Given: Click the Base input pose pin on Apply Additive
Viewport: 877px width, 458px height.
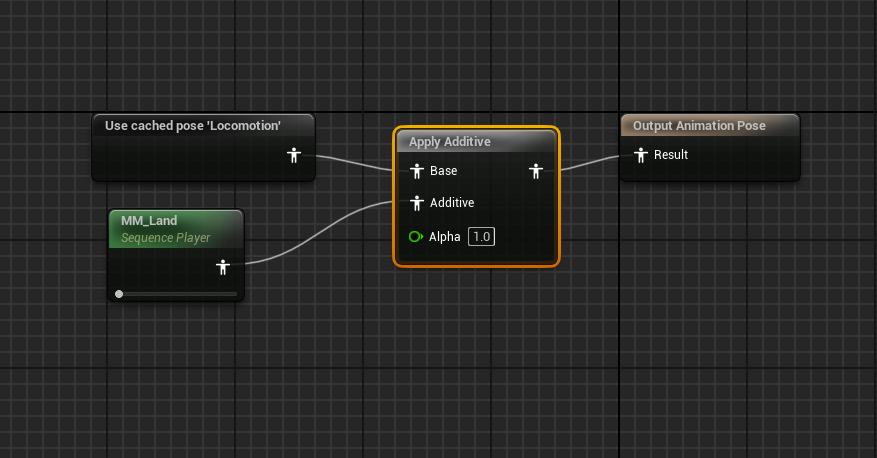Looking at the screenshot, I should coord(417,171).
